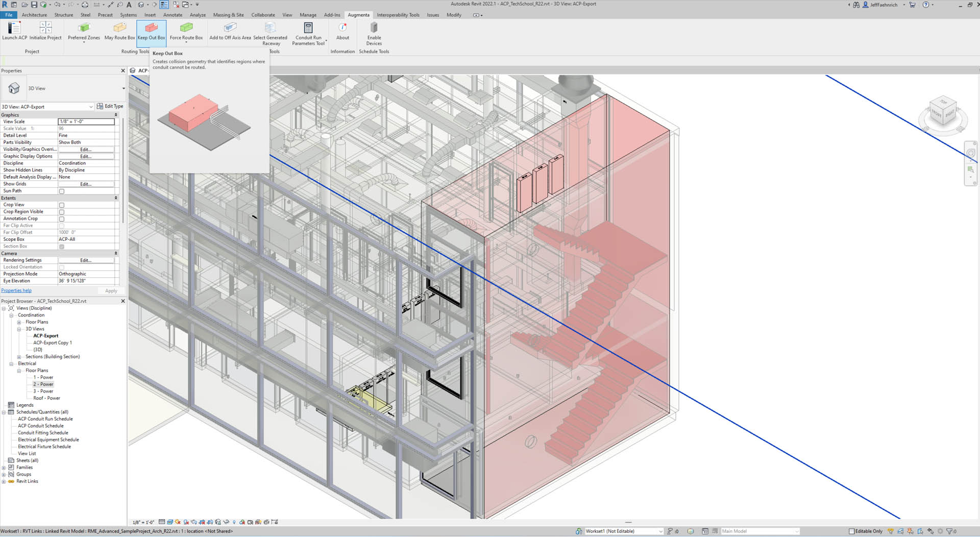Open the Manage ribbon tab
This screenshot has height=537, width=980.
[x=308, y=15]
